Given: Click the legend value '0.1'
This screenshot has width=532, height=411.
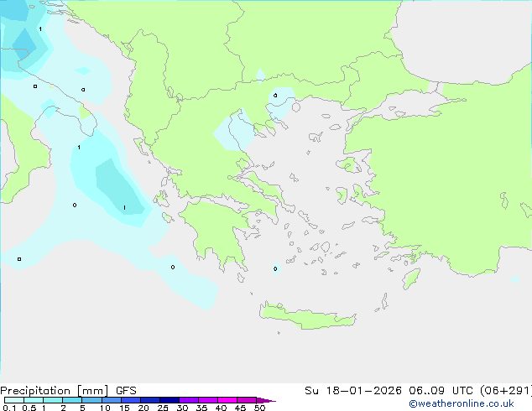Looking at the screenshot, I should coord(9,408).
